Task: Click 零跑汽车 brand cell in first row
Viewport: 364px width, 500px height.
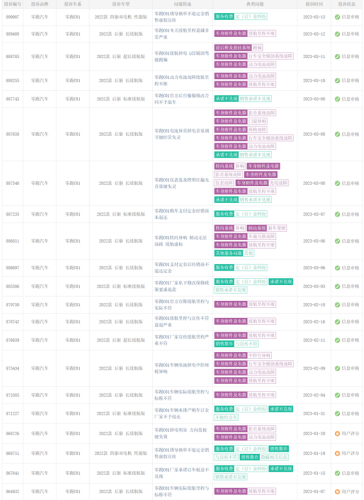Action: 40,17
